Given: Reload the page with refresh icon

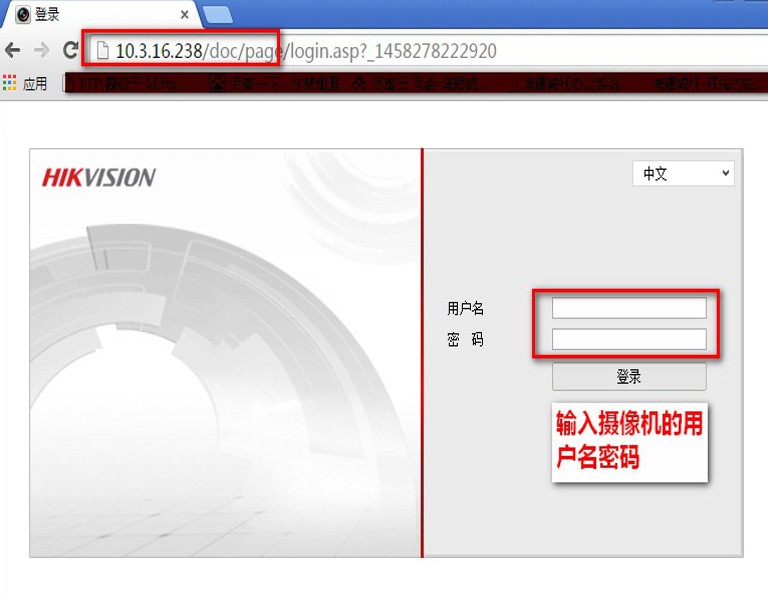Looking at the screenshot, I should coord(71,49).
